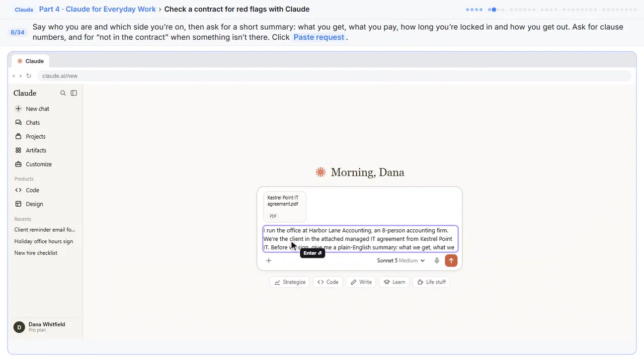This screenshot has width=644, height=362.
Task: Click the Claude link in the tutorial header
Action: click(24, 10)
